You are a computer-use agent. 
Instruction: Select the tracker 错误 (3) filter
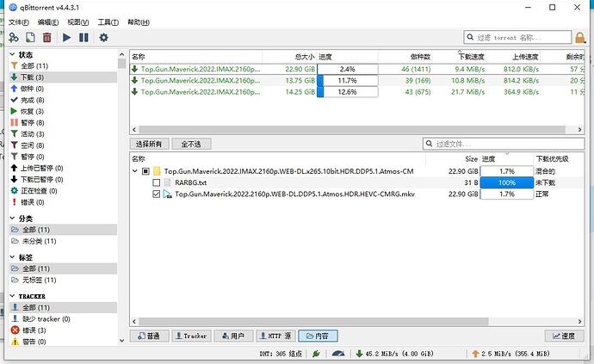63,330
